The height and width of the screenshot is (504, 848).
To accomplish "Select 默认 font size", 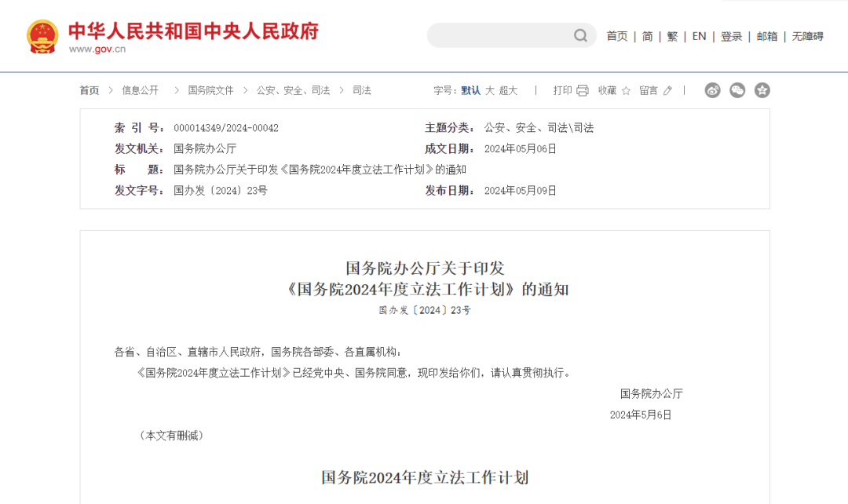I will 470,90.
